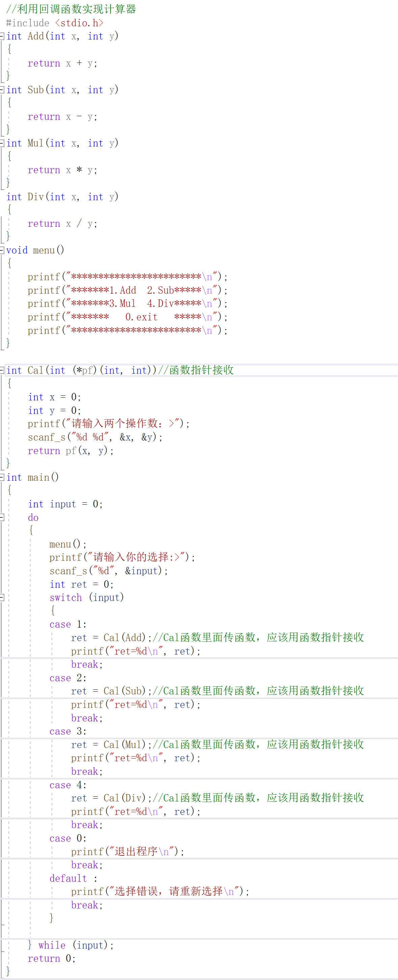Click the 'menu();' call inside main
The width and height of the screenshot is (398, 980).
click(68, 544)
